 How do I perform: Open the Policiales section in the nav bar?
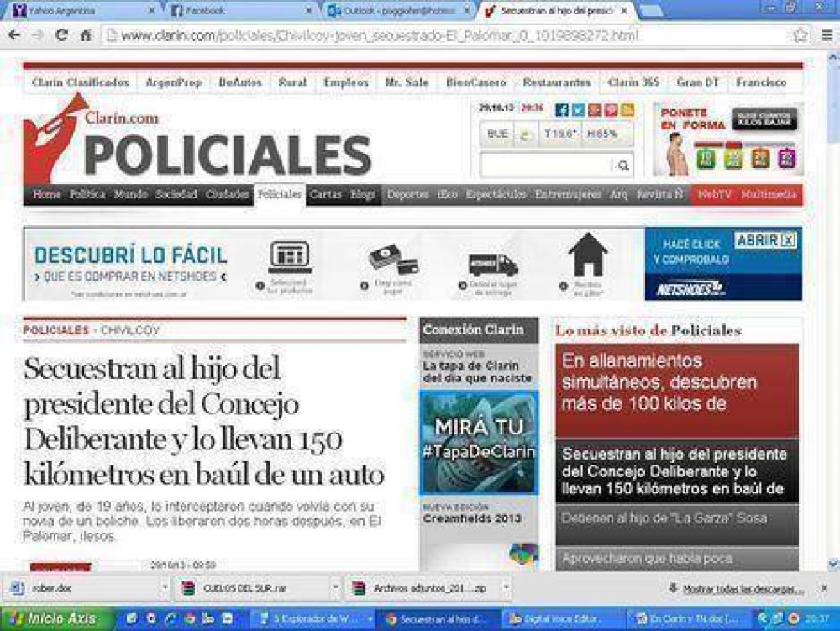click(x=280, y=194)
